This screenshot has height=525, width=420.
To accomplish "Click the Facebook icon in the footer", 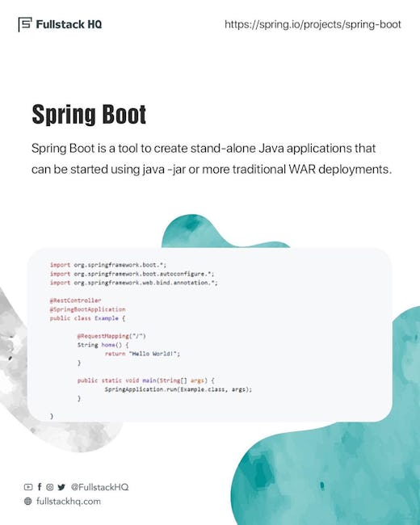I will [x=40, y=487].
